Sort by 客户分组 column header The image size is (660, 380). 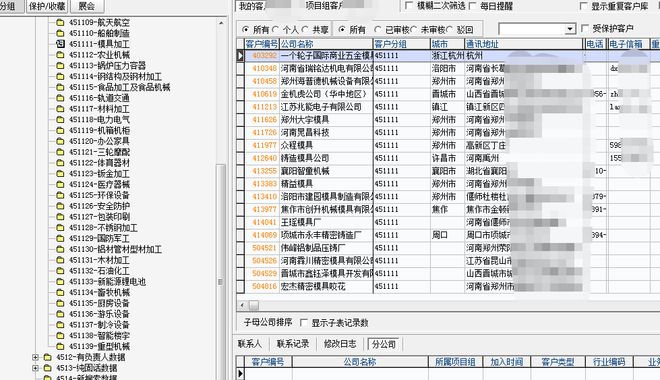click(x=402, y=44)
